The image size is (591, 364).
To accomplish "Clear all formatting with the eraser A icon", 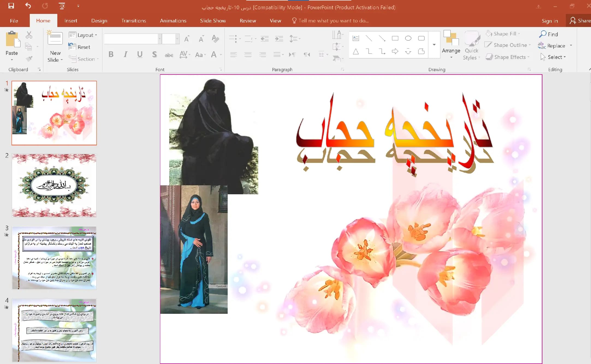I will coord(215,39).
